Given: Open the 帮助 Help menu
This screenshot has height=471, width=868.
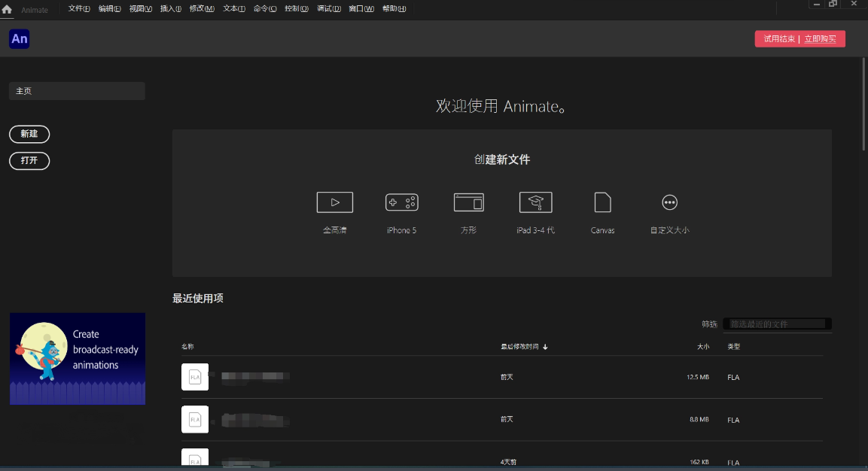Looking at the screenshot, I should [x=394, y=9].
